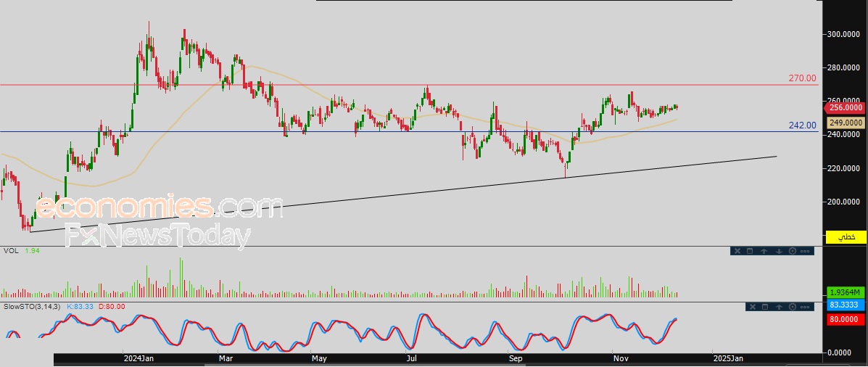Screen dimensions: 868x367
Task: Click the Mar time axis marker
Action: click(225, 359)
